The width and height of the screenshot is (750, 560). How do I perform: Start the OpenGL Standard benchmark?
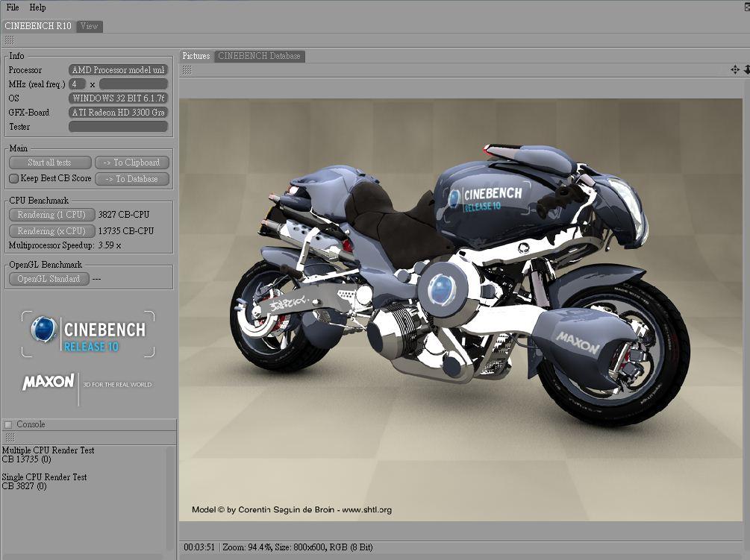point(49,279)
